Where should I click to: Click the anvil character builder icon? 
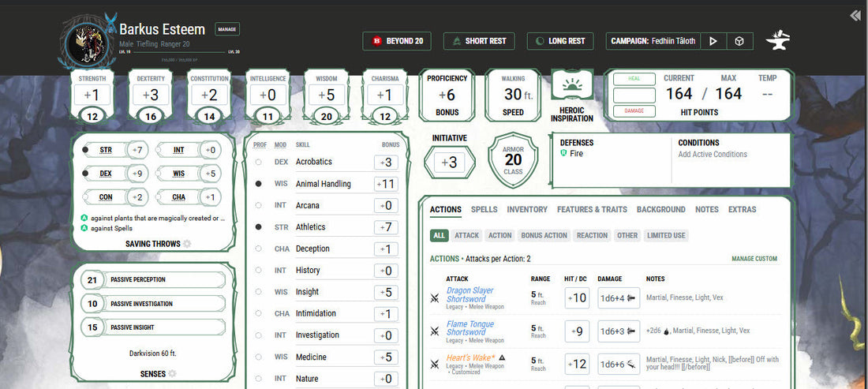pyautogui.click(x=778, y=41)
